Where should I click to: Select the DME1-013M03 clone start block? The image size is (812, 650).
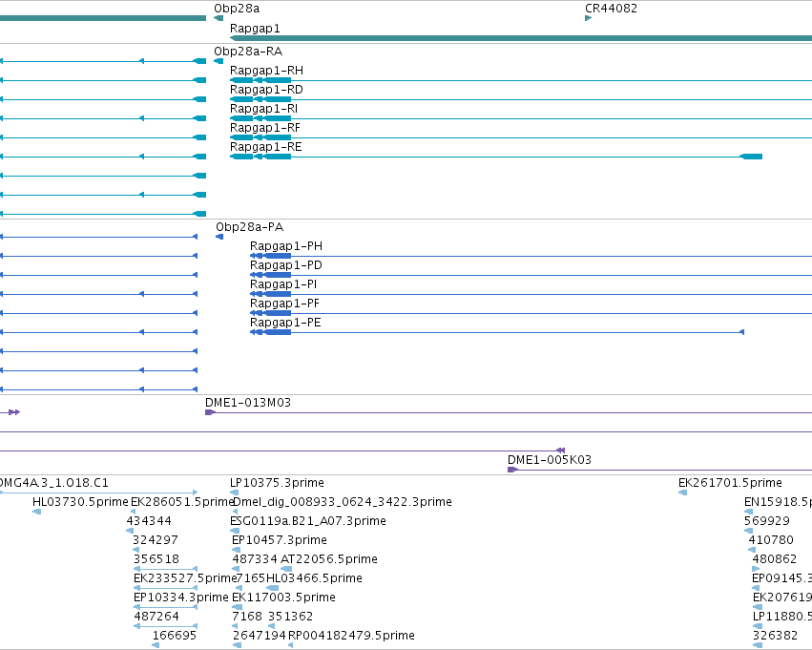point(210,412)
